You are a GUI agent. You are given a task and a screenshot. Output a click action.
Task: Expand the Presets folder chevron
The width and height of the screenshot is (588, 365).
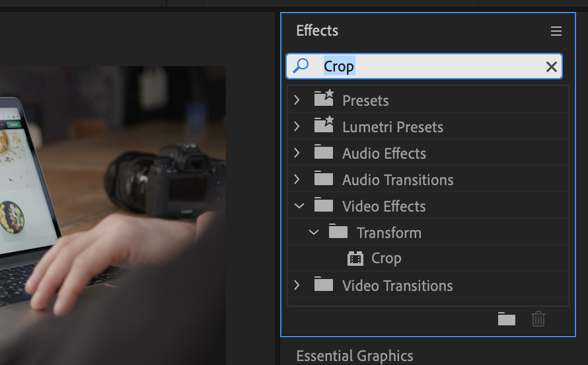[297, 100]
